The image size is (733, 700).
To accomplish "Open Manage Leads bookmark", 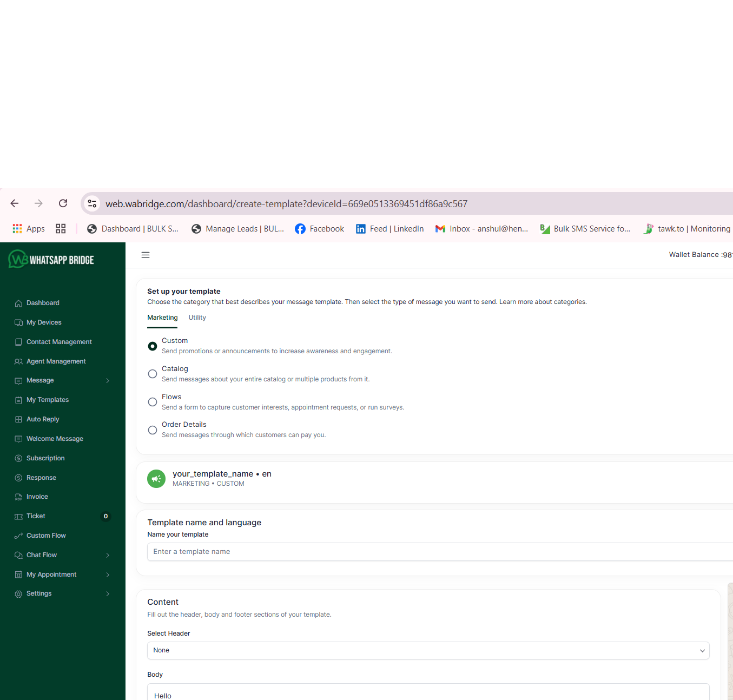I will (237, 229).
